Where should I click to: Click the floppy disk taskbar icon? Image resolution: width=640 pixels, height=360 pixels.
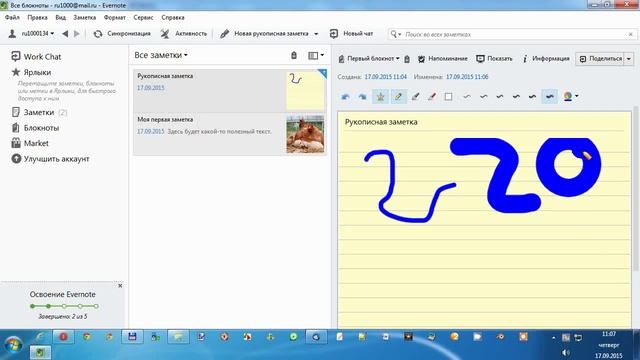pos(132,337)
